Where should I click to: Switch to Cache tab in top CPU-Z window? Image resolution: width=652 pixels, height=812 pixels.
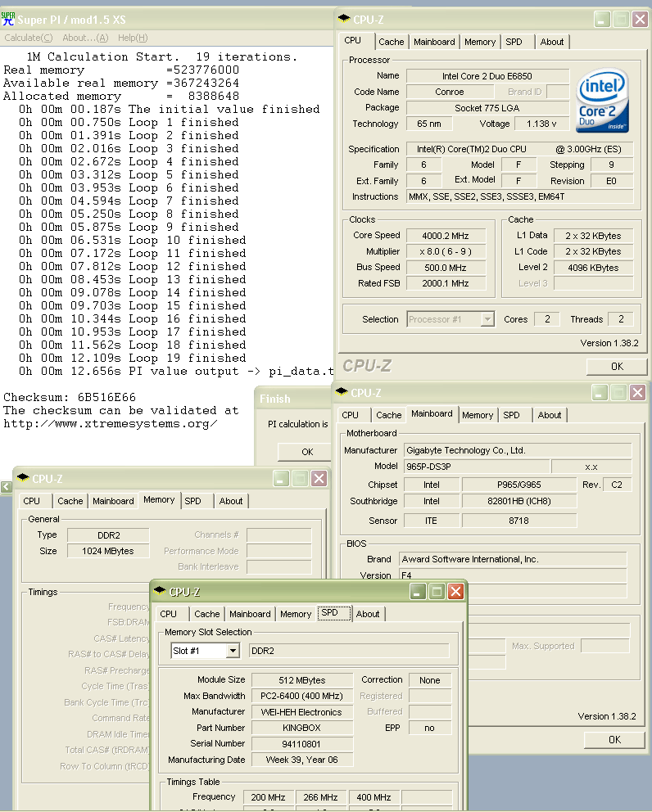pyautogui.click(x=392, y=42)
